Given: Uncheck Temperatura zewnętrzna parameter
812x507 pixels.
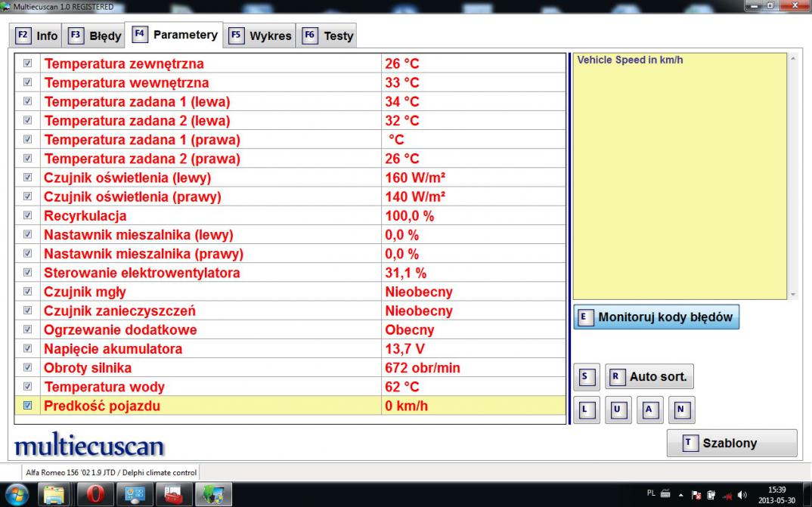Looking at the screenshot, I should tap(27, 63).
